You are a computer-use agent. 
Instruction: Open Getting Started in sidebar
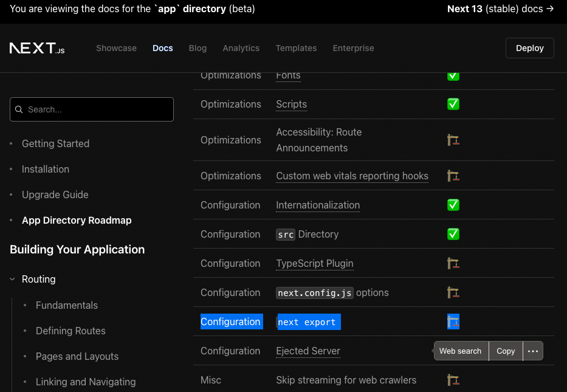coord(56,143)
